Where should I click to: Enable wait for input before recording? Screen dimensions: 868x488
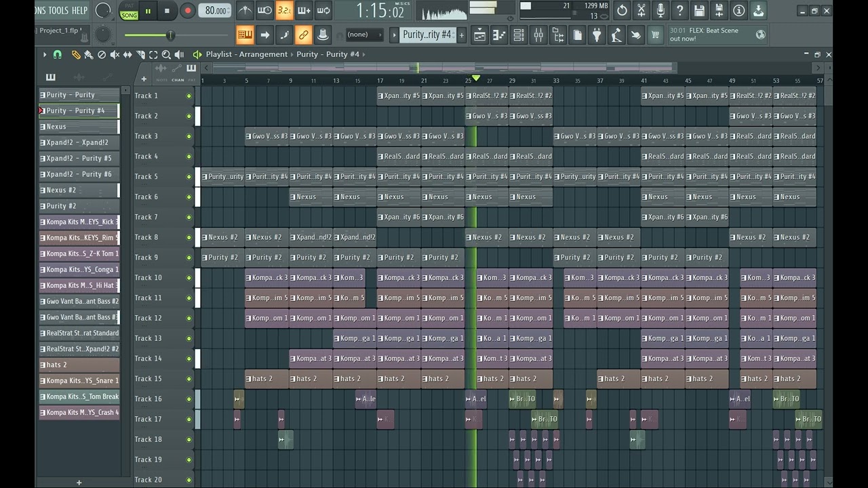pos(265,10)
